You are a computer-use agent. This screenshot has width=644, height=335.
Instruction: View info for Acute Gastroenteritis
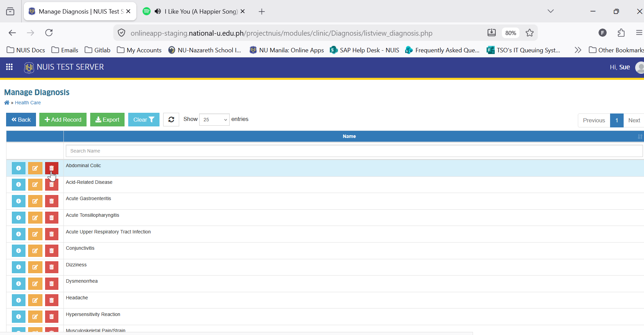tap(19, 201)
